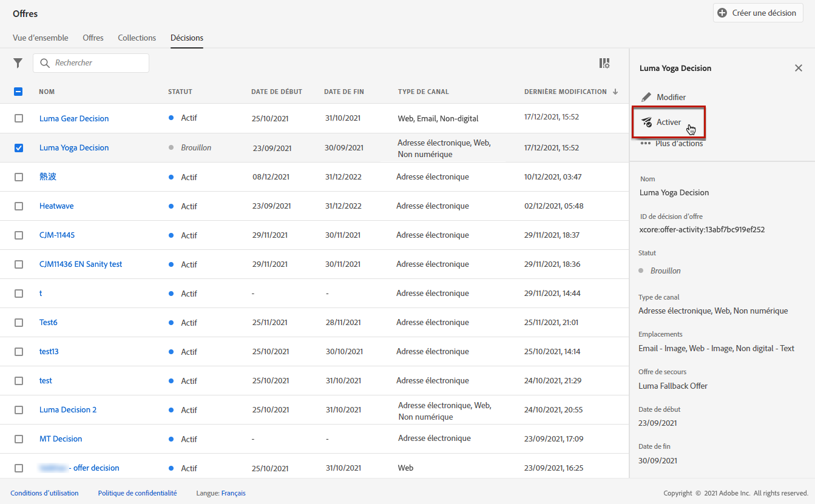Screen dimensions: 815x504
Task: Open column settings icon above the table
Action: coord(604,63)
